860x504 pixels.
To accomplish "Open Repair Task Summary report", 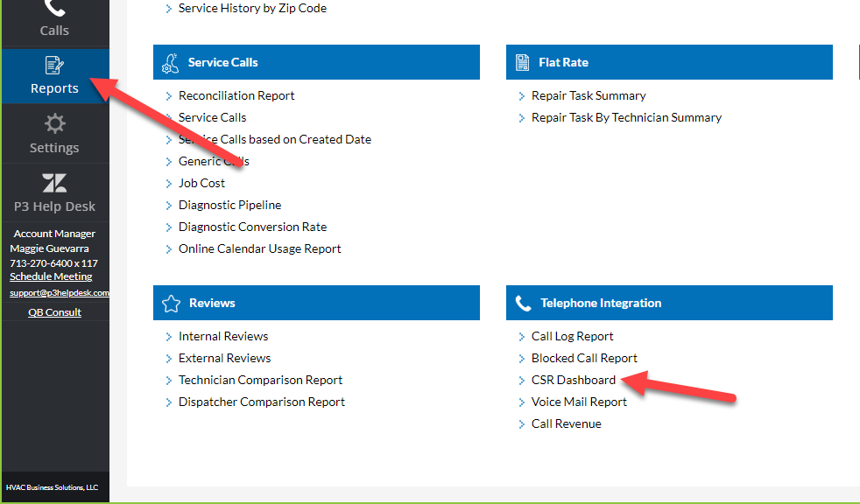I will pos(589,96).
